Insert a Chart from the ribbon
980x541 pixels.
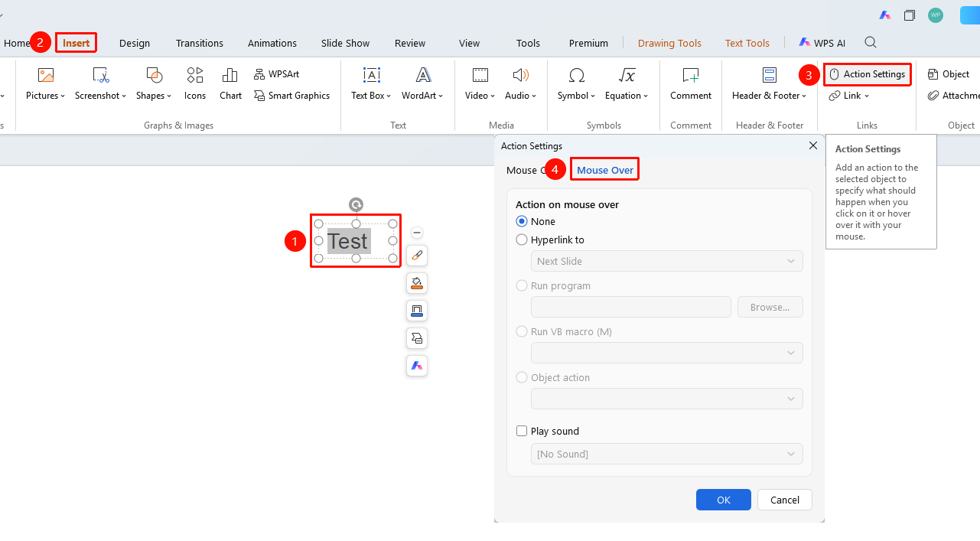coord(230,84)
